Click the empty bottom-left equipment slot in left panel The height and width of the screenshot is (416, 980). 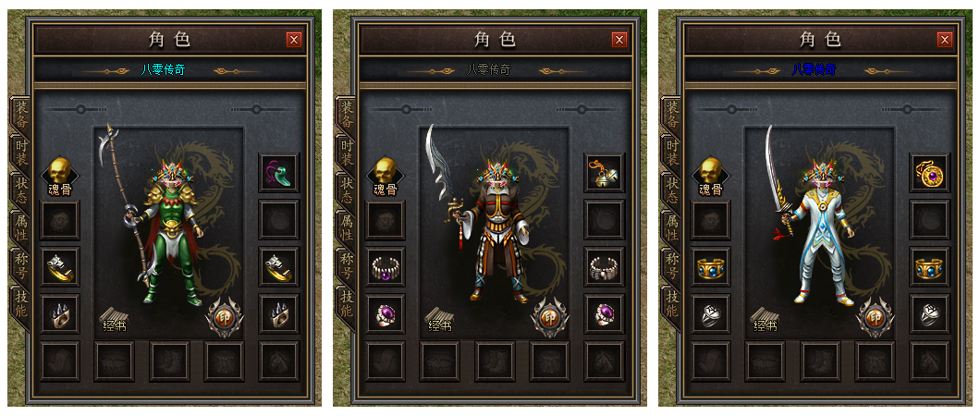(59, 361)
